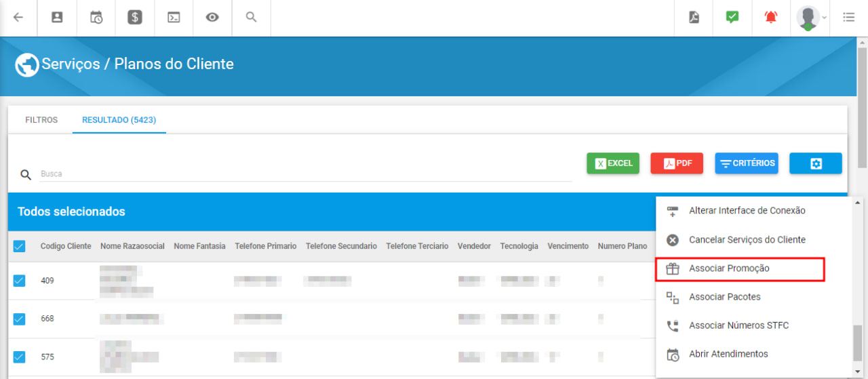
Task: Uncheck the row for client 668
Action: pyautogui.click(x=19, y=319)
